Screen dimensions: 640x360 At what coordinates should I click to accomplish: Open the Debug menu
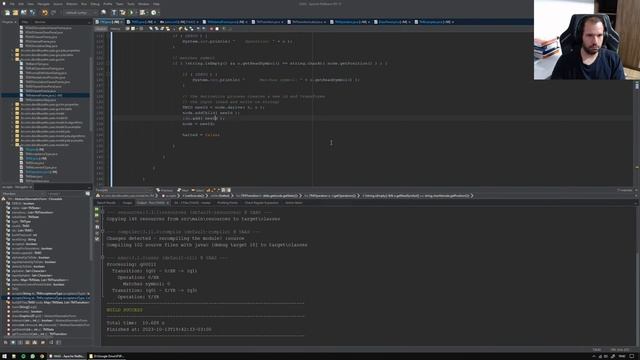point(95,4)
